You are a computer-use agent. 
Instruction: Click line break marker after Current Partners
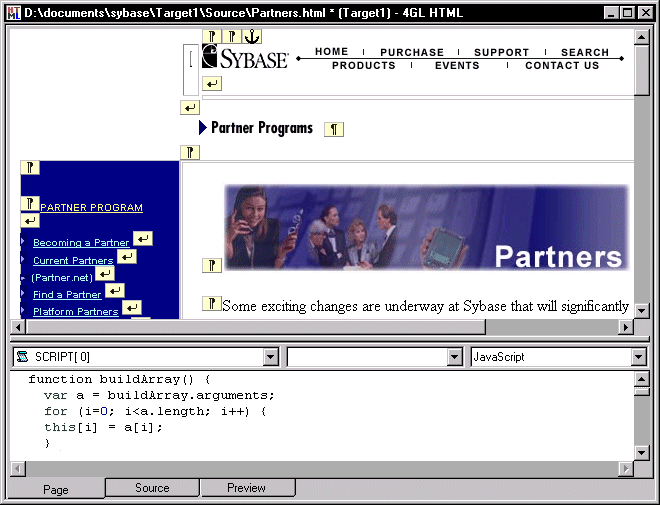coord(127,256)
